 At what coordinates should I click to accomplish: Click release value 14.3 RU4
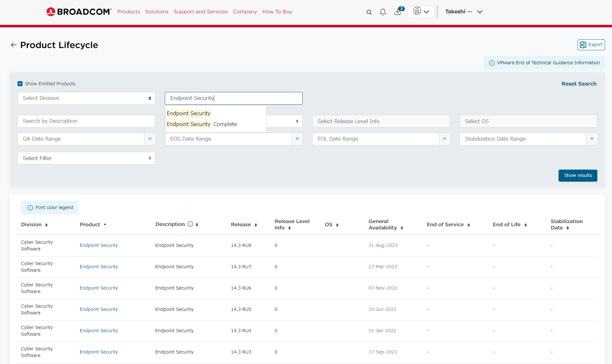point(241,331)
